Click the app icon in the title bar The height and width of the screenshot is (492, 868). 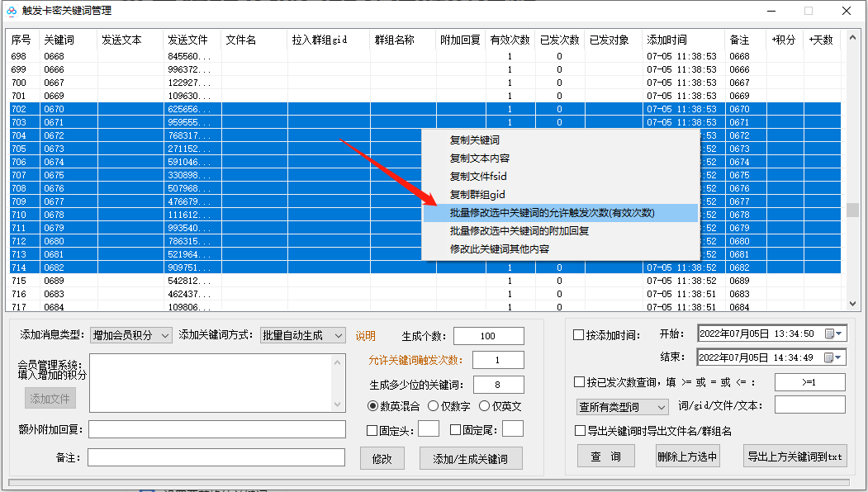(11, 11)
